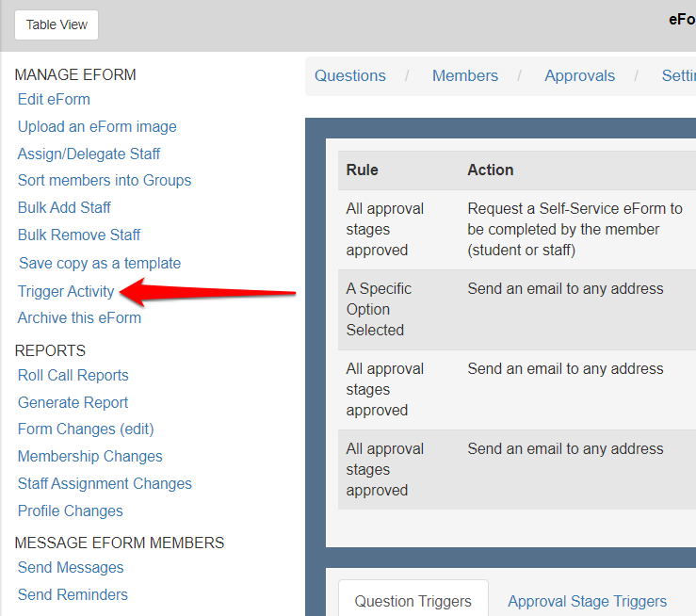Click the Table View button
696x616 pixels.
tap(57, 25)
